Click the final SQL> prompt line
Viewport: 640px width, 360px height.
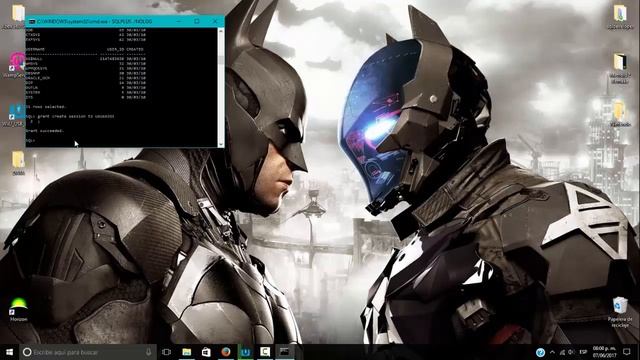tap(31, 140)
